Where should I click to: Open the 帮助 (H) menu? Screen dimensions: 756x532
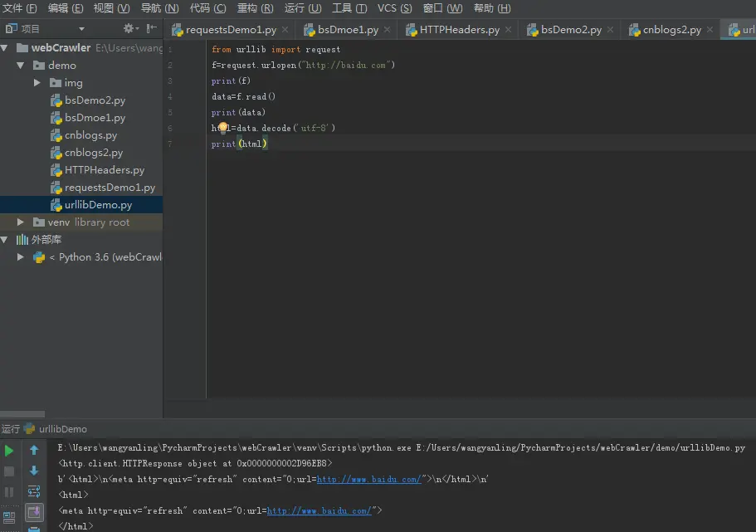[492, 8]
